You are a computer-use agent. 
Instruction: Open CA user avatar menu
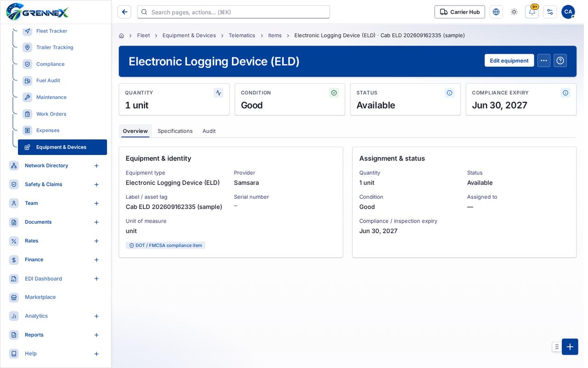point(568,12)
